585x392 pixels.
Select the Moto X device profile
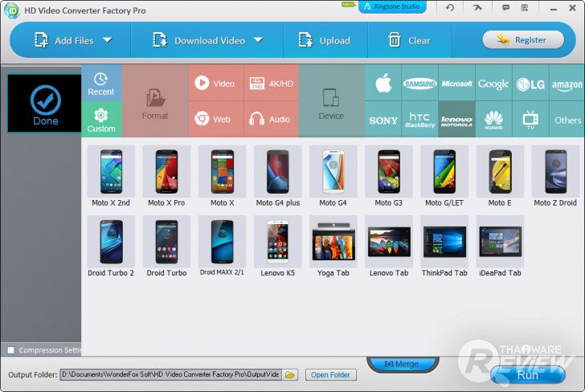tap(222, 177)
